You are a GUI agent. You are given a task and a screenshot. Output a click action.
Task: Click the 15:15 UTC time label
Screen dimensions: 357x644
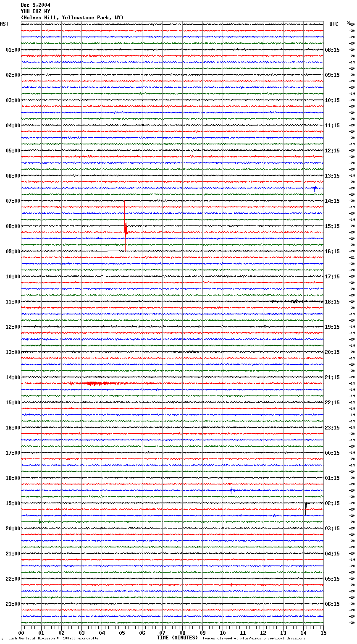[332, 226]
